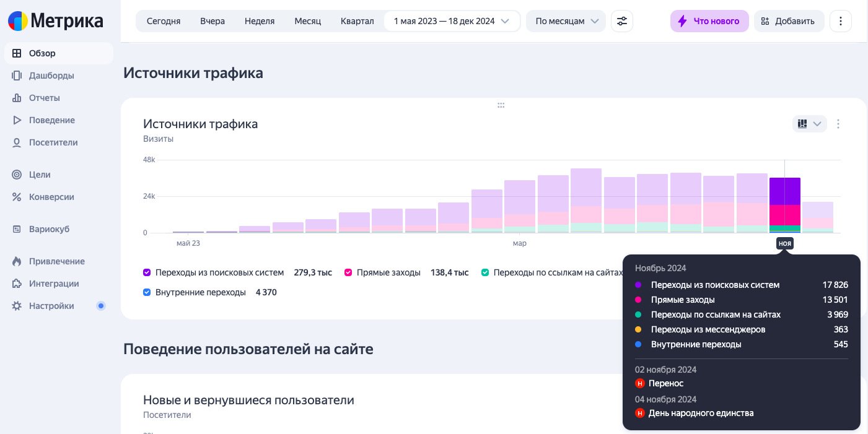Click the Настройки gear icon
Image resolution: width=868 pixels, height=434 pixels.
tap(17, 306)
